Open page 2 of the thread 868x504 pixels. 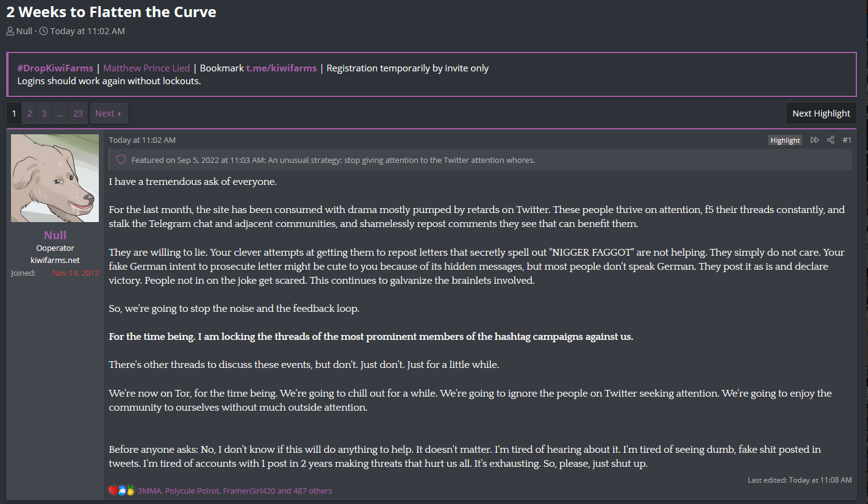click(x=29, y=113)
